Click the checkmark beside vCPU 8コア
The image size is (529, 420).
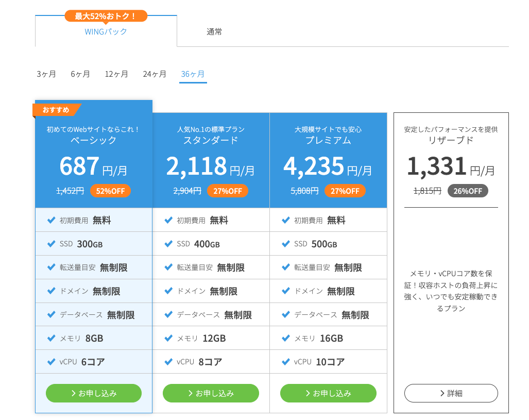tap(168, 362)
